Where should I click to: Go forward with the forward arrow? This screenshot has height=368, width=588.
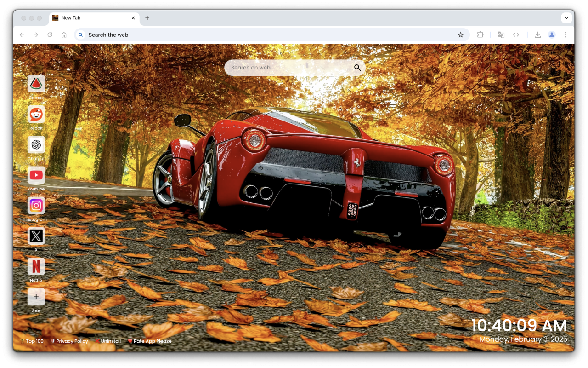click(36, 34)
